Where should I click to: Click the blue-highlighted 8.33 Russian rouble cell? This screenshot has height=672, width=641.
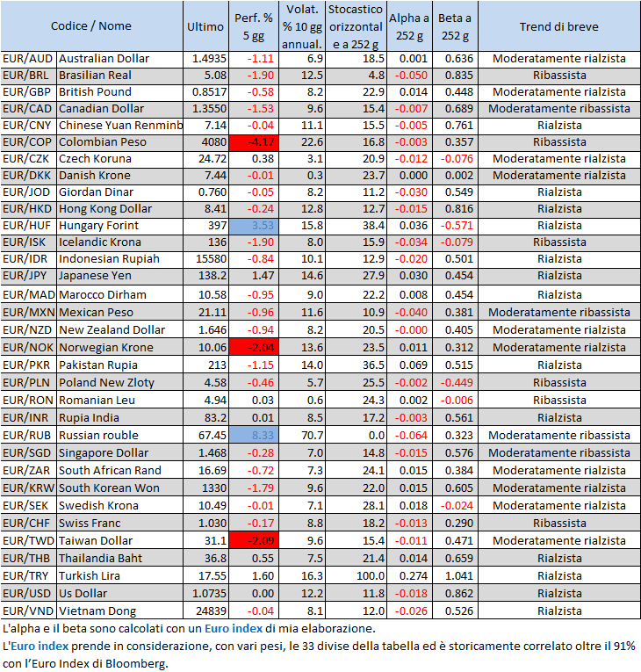[254, 436]
